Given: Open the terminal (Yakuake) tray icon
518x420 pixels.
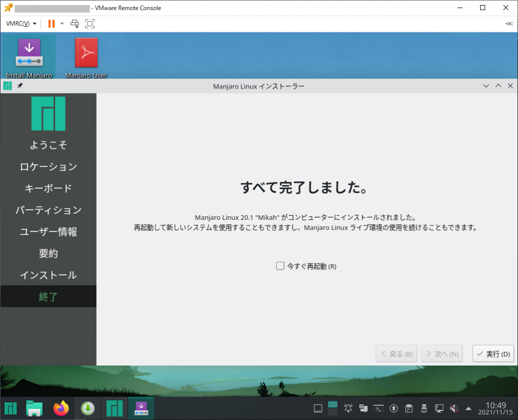Looking at the screenshot, I should click(378, 409).
